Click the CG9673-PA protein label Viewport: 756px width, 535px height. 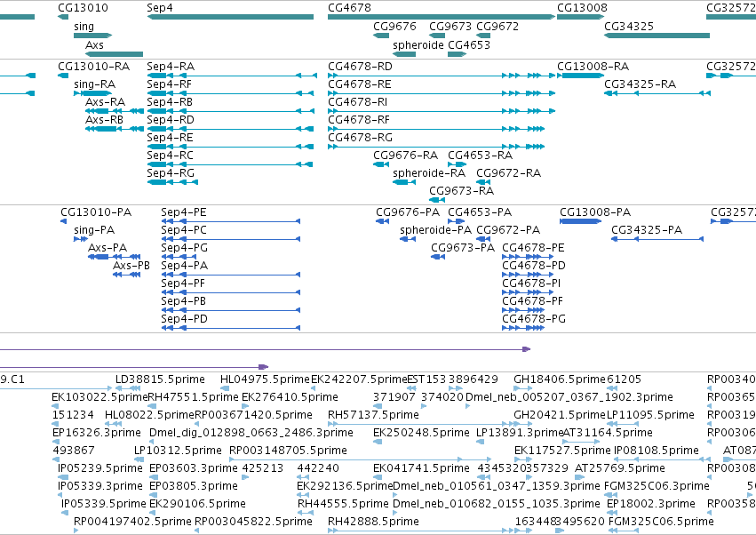pos(463,248)
